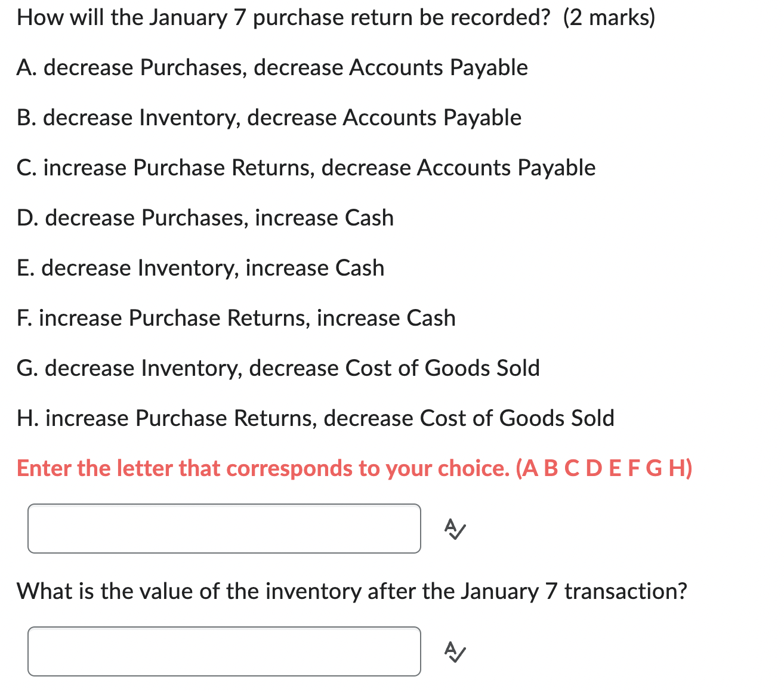Click option A about decreasing Purchases and Accounts Payable

coord(272,67)
